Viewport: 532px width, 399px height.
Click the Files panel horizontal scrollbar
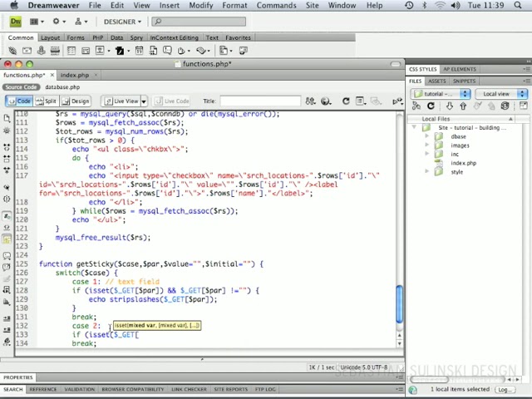[x=429, y=379]
